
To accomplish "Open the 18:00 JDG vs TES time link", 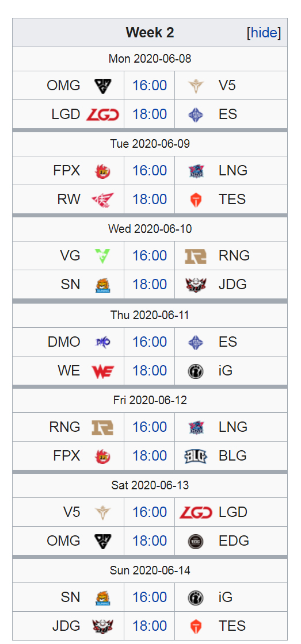I will click(x=150, y=626).
